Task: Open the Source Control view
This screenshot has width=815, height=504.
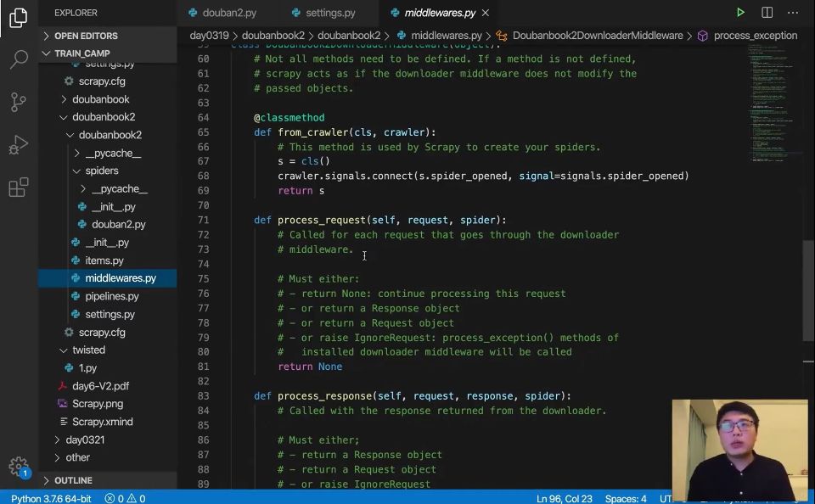Action: (19, 102)
